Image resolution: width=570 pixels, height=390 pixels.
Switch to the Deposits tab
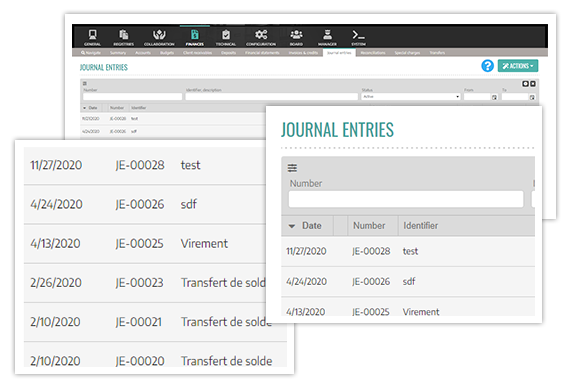pyautogui.click(x=229, y=53)
